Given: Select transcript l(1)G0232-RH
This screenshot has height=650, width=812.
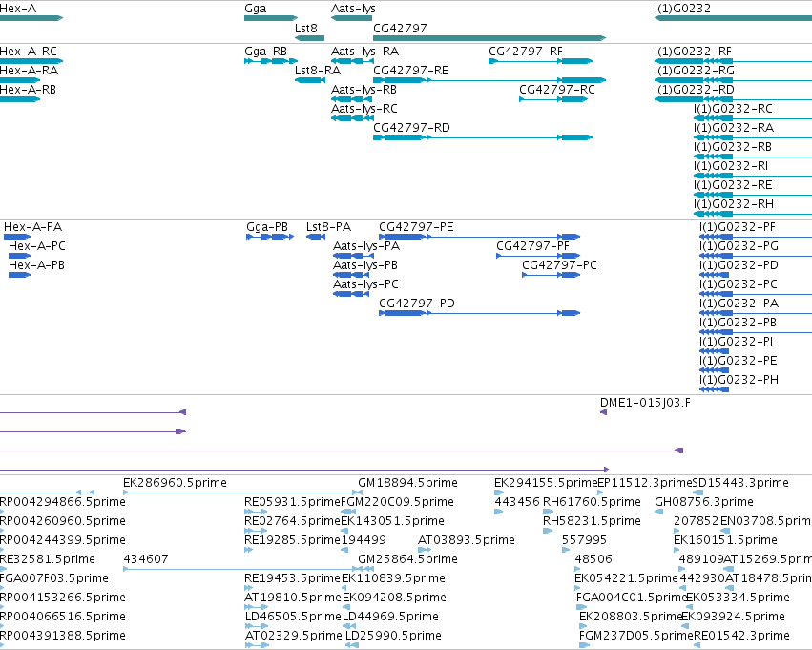Looking at the screenshot, I should (x=753, y=214).
